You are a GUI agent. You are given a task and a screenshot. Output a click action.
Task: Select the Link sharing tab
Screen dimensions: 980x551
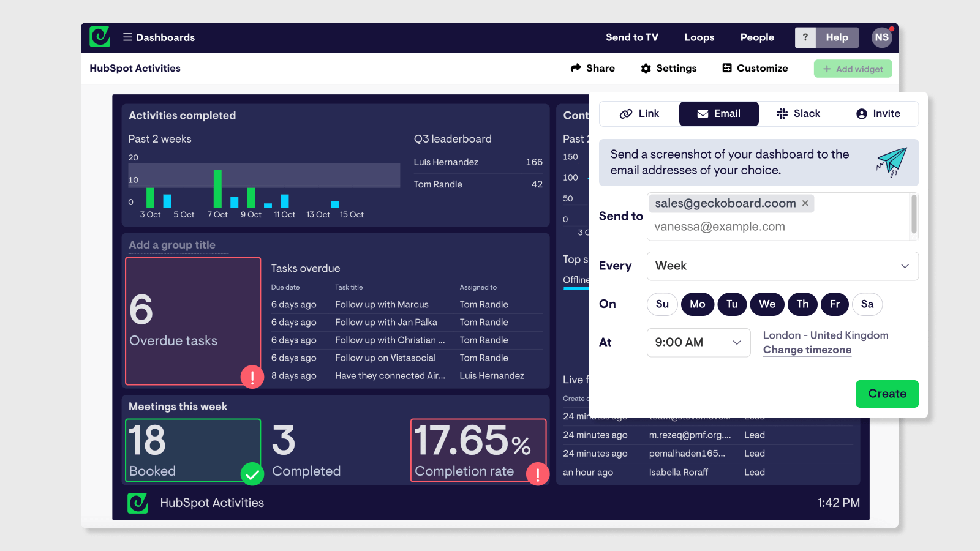tap(639, 114)
